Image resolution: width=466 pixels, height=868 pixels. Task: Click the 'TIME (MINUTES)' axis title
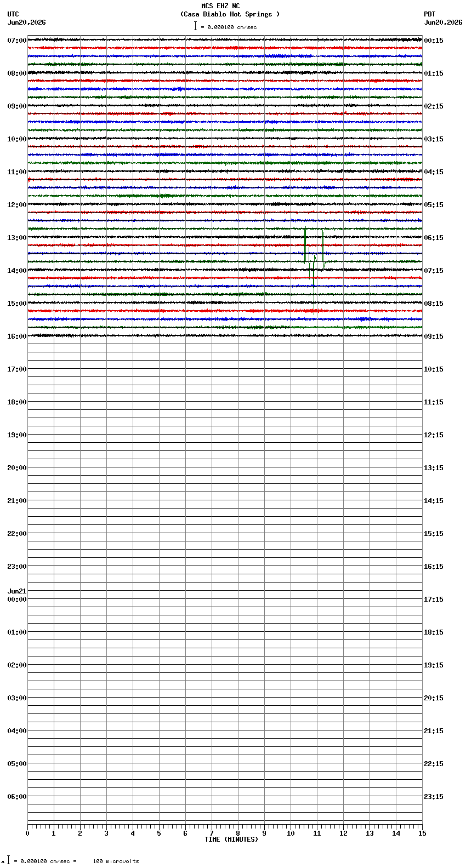coord(231,840)
